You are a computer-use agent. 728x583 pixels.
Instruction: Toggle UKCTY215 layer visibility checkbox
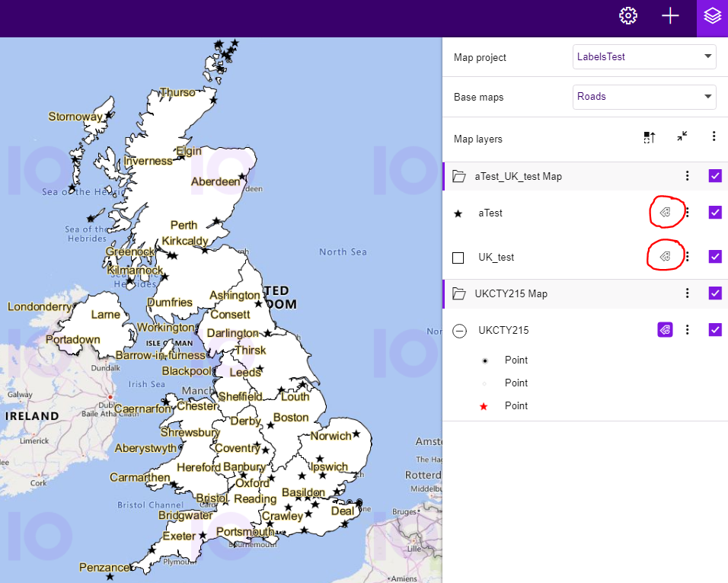click(715, 330)
